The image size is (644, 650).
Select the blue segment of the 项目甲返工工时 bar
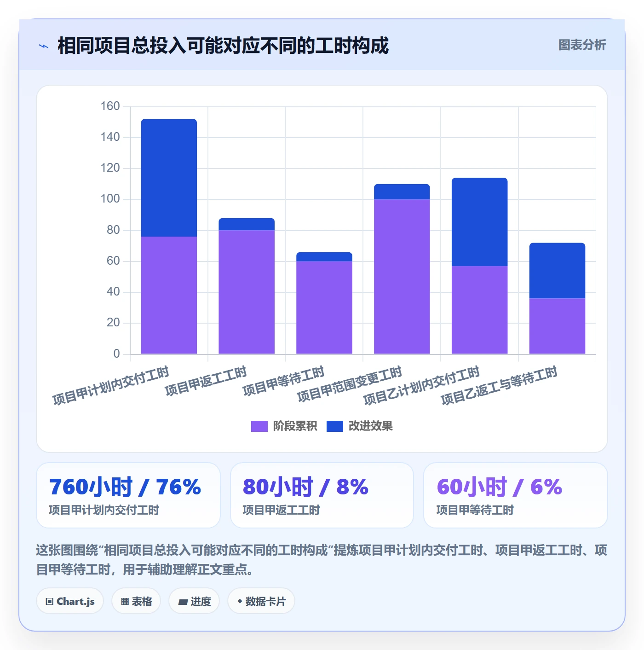coord(247,224)
